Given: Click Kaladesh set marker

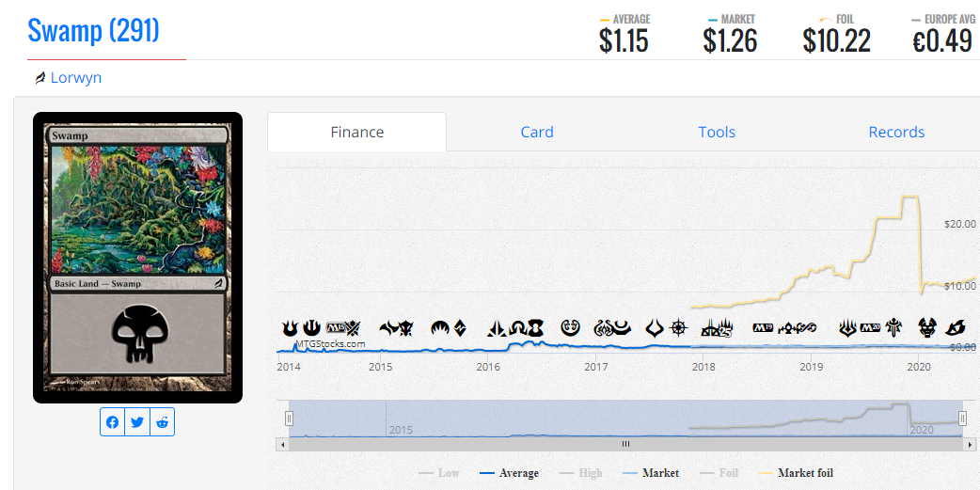Looking at the screenshot, I should pyautogui.click(x=571, y=327).
